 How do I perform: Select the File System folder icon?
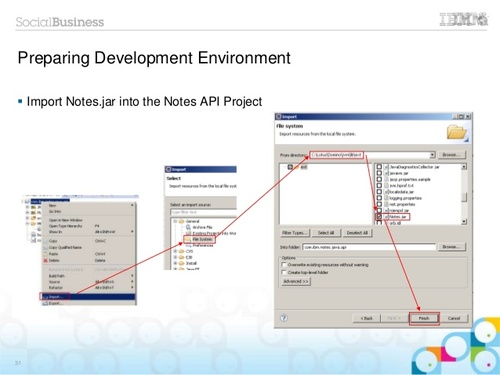(x=187, y=239)
